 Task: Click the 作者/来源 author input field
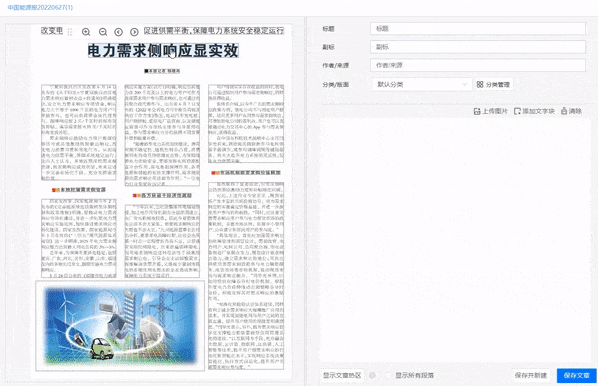(477, 65)
